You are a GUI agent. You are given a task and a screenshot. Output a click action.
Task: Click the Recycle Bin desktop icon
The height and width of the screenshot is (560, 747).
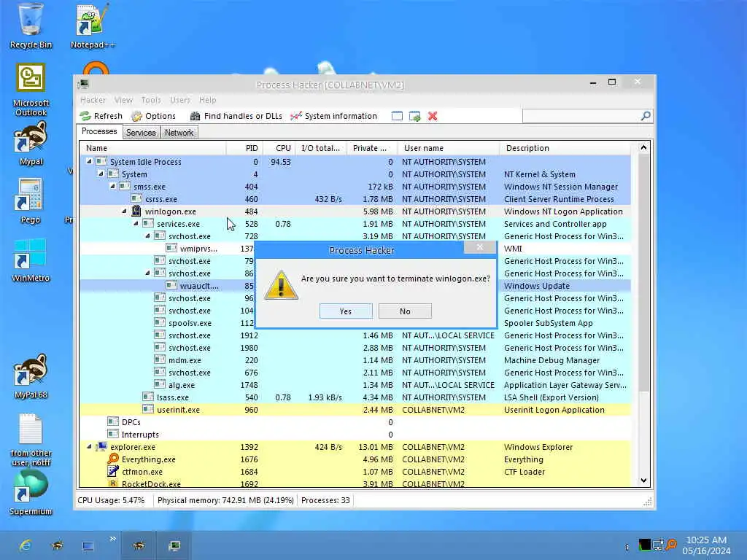pyautogui.click(x=31, y=25)
